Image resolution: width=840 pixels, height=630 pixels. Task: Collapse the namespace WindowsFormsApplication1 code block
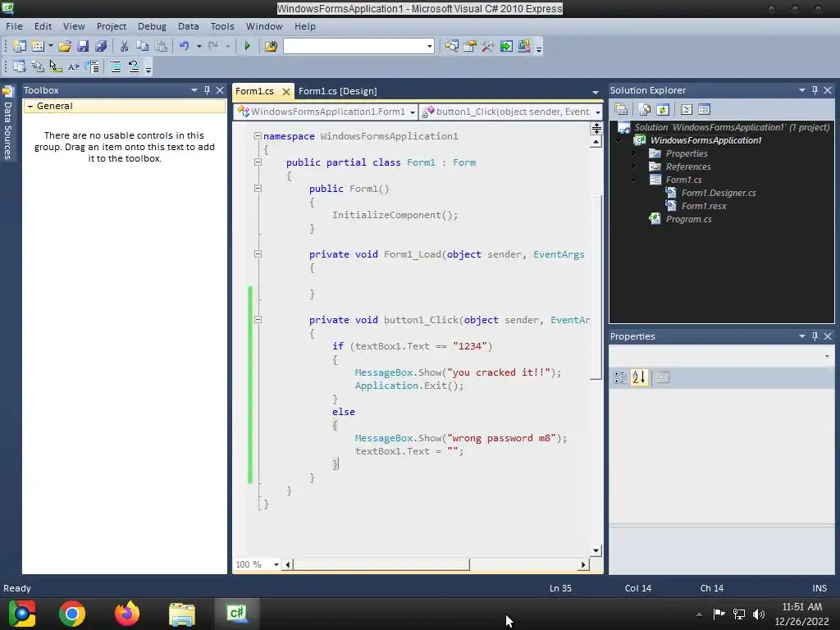(258, 136)
